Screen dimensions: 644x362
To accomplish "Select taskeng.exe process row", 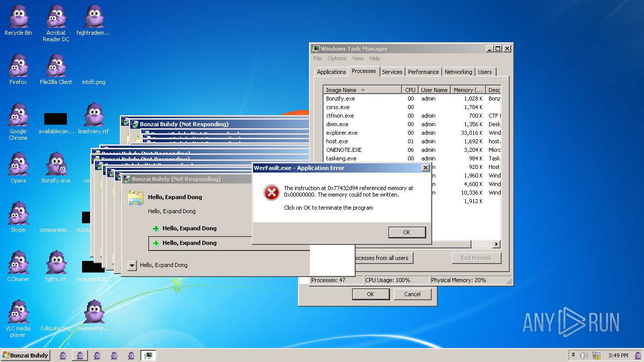I will (x=412, y=158).
